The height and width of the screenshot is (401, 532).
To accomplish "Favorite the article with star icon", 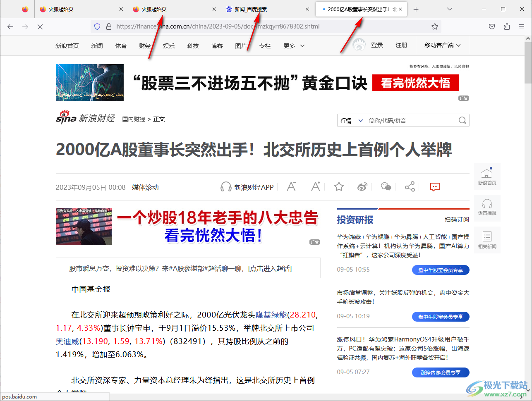I will pos(339,187).
